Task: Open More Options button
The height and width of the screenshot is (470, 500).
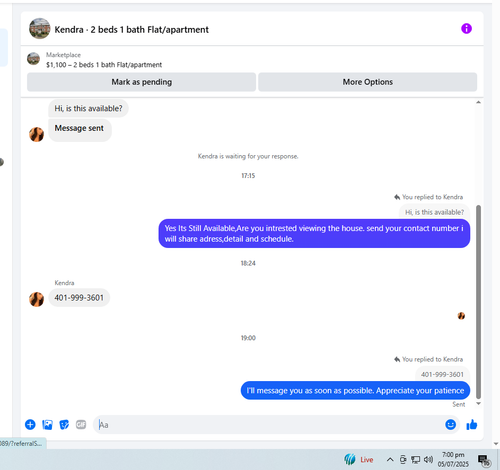Action: [x=367, y=82]
